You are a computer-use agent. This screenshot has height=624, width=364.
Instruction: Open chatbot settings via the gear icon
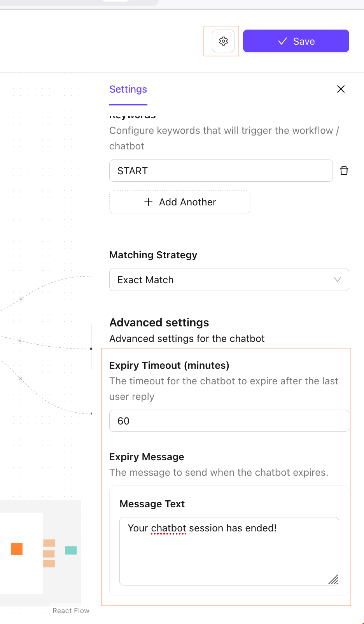223,41
